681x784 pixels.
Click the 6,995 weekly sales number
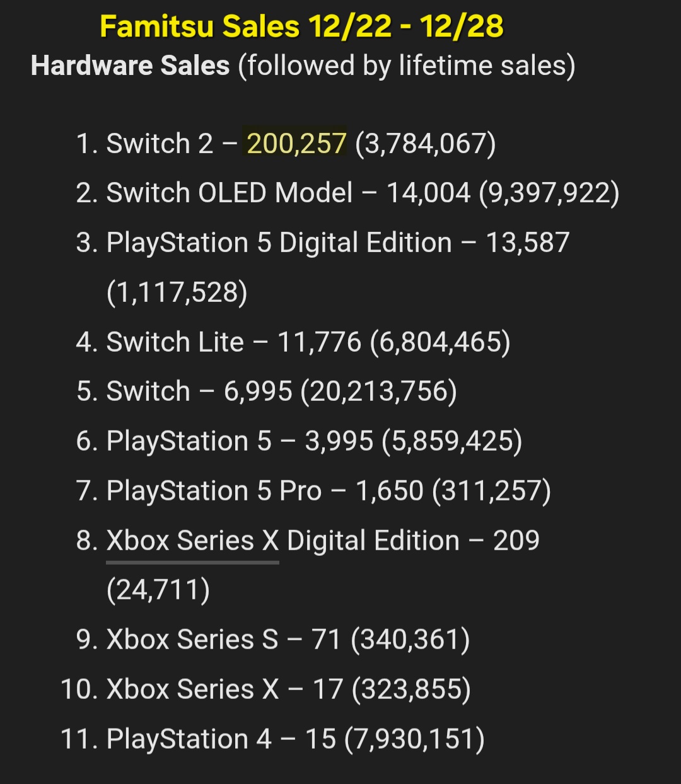[258, 391]
